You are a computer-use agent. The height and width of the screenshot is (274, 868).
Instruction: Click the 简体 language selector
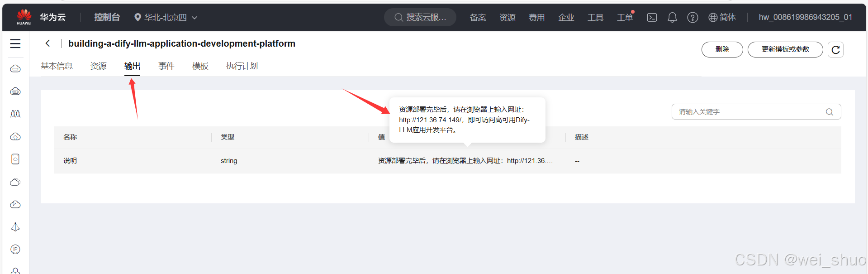[728, 17]
